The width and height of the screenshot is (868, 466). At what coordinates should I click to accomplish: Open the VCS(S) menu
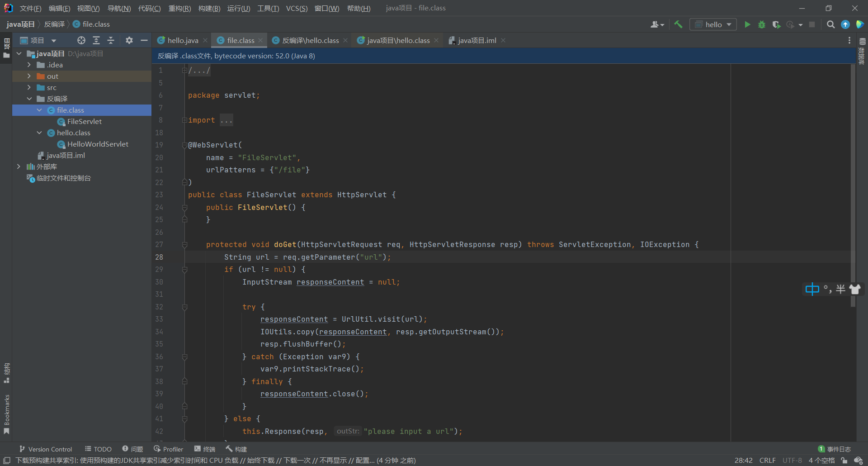coord(297,8)
